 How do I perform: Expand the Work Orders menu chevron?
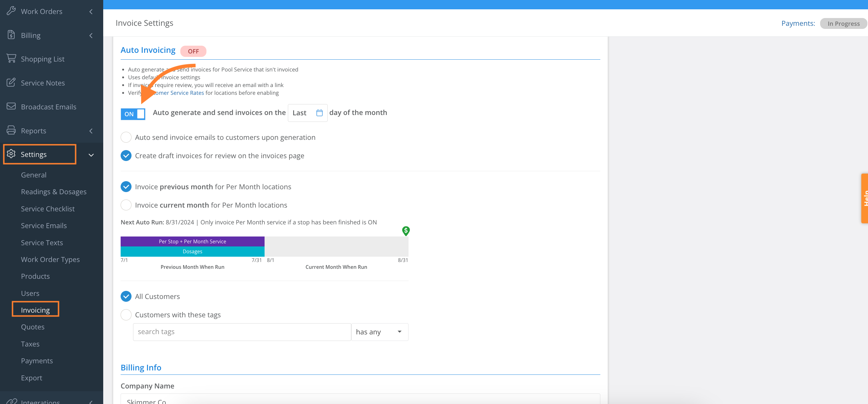click(91, 11)
